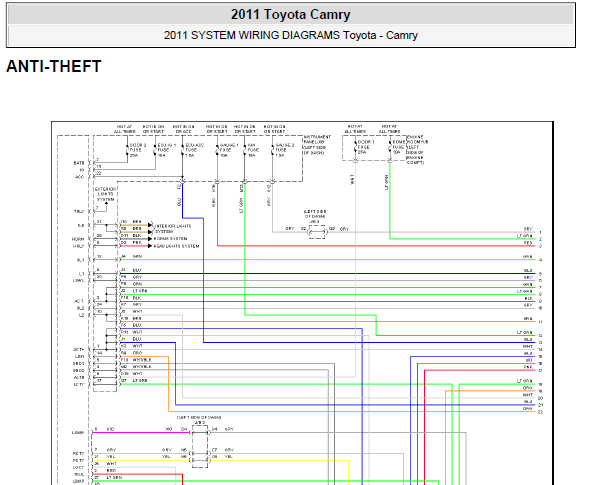Click the "ANTI-THEFT" section heading

click(54, 66)
